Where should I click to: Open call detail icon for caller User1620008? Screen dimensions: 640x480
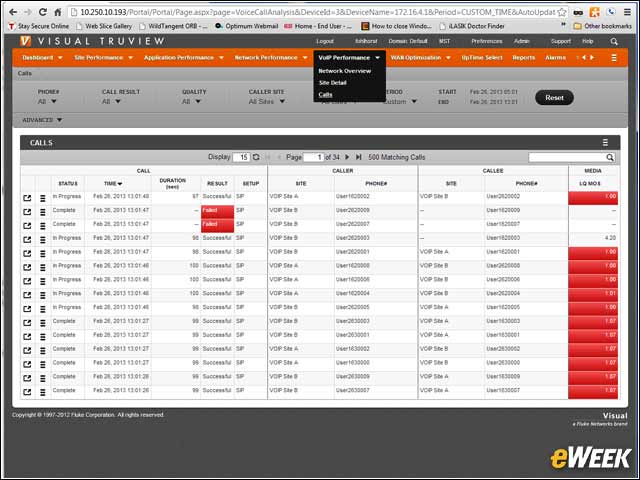27,267
